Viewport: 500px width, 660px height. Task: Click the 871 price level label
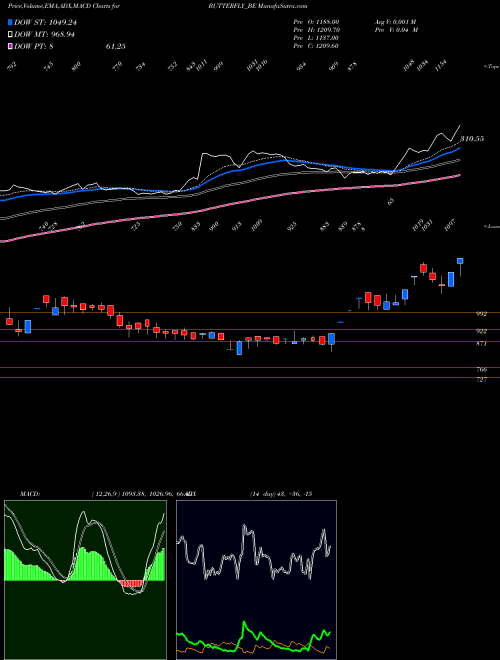[482, 344]
